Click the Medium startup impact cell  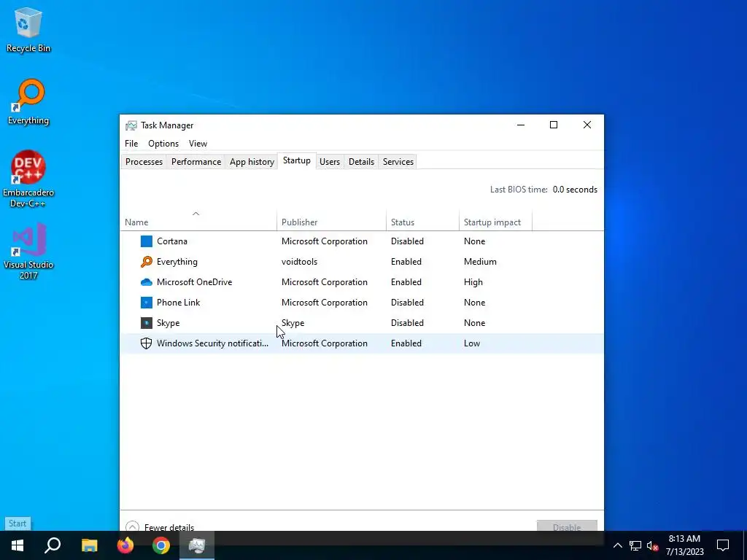pyautogui.click(x=480, y=262)
